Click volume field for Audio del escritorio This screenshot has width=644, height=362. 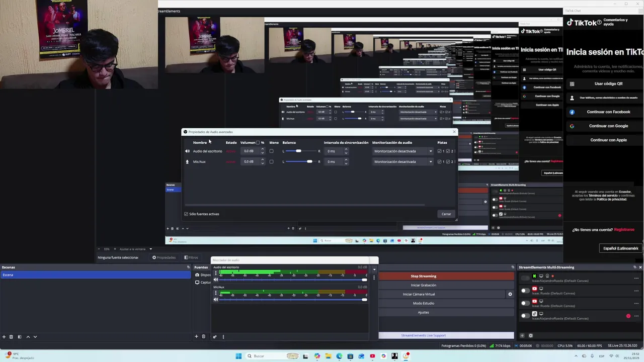[x=250, y=151]
